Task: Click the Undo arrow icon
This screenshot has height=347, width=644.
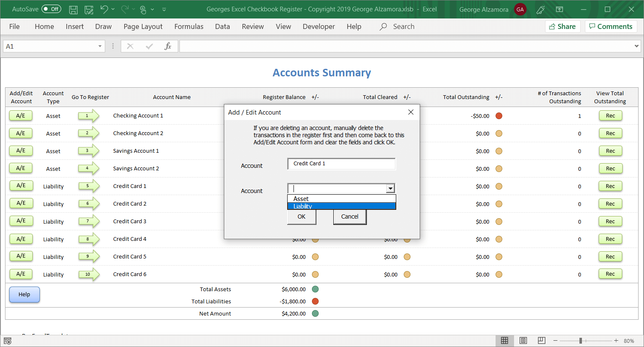Action: tap(104, 9)
